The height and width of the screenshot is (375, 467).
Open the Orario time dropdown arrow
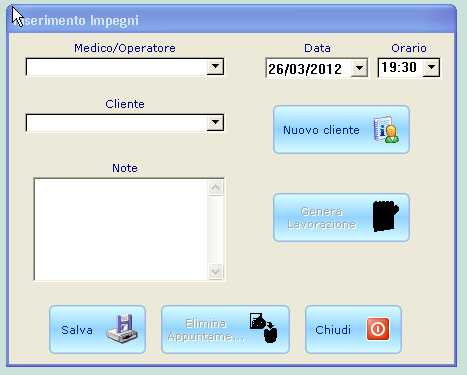(x=431, y=68)
